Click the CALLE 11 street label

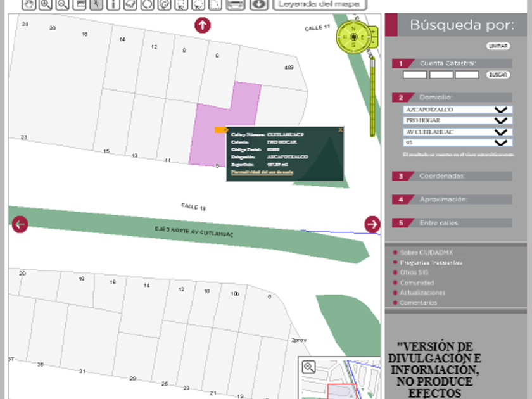coord(317,28)
